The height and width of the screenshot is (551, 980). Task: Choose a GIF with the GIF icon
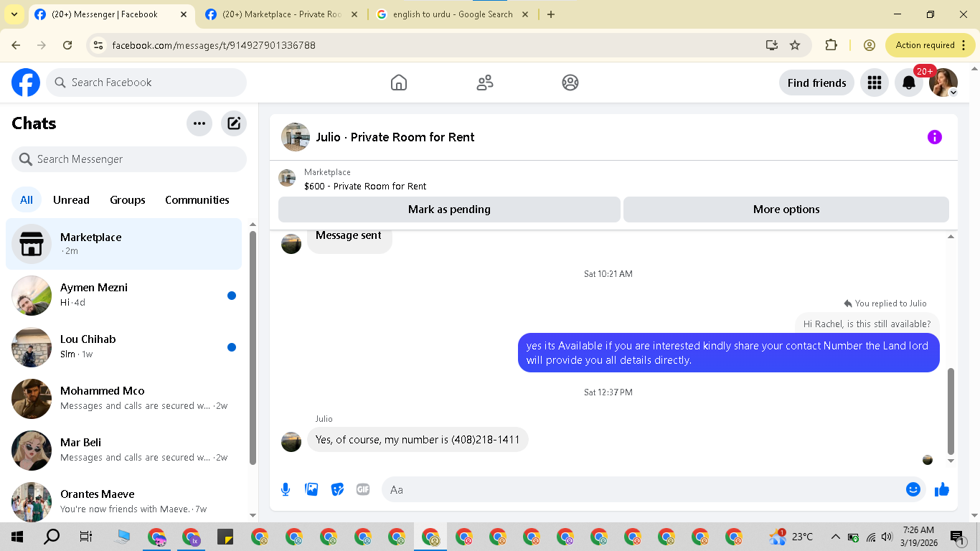(x=363, y=489)
